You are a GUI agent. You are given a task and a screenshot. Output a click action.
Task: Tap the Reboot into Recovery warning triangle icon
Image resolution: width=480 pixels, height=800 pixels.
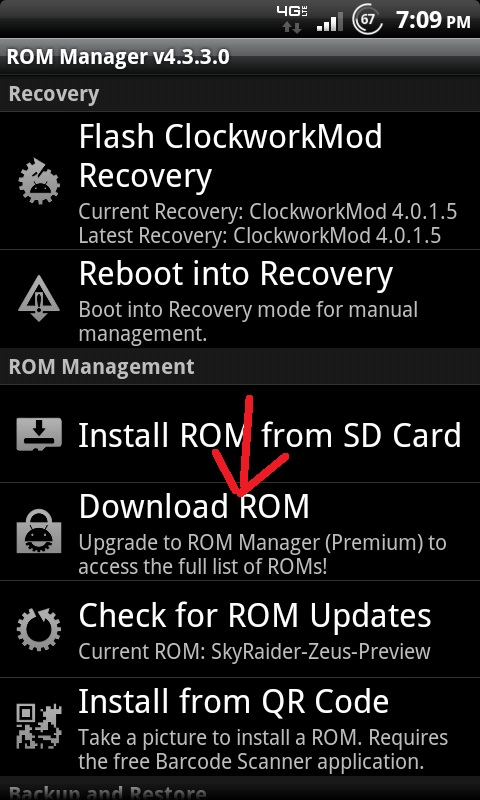[x=39, y=299]
